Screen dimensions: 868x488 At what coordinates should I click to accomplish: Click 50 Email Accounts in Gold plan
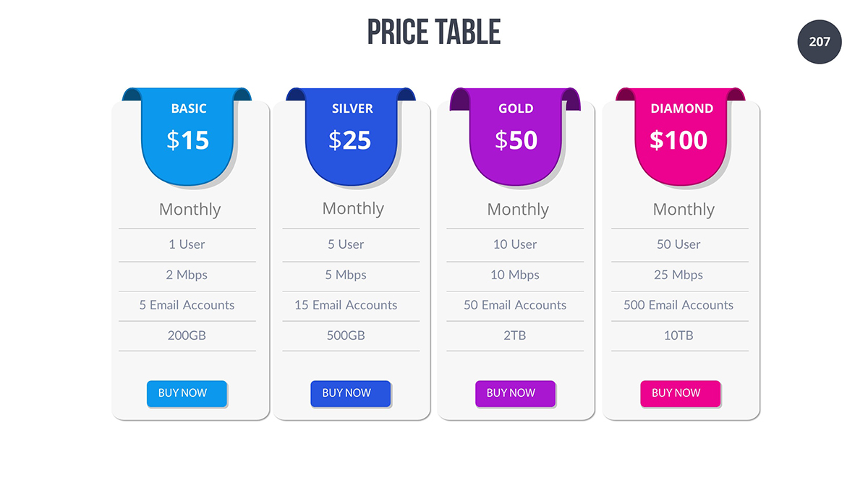pyautogui.click(x=515, y=305)
